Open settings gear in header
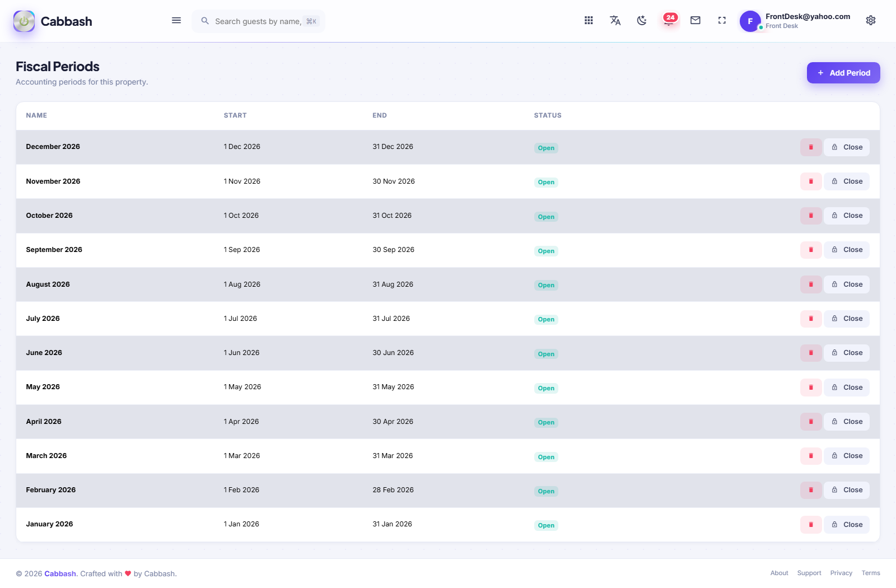Viewport: 896px width, 588px height. click(871, 21)
